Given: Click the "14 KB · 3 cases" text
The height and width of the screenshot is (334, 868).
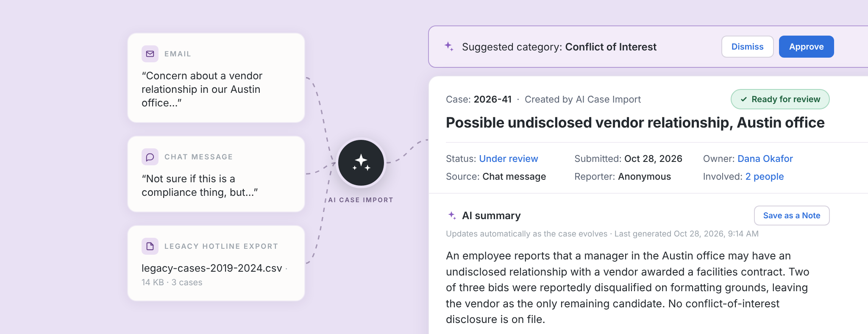Looking at the screenshot, I should [172, 282].
